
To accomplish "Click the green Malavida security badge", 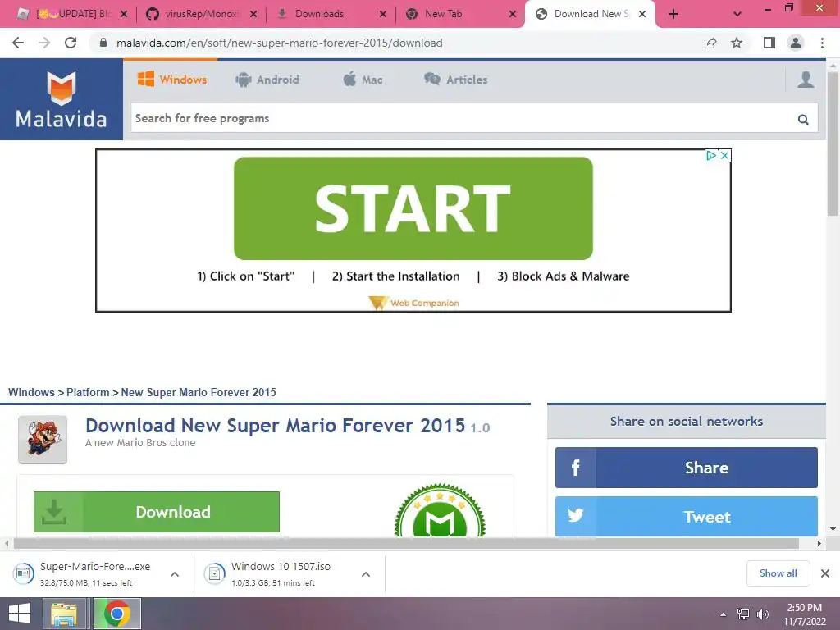I will pyautogui.click(x=440, y=510).
